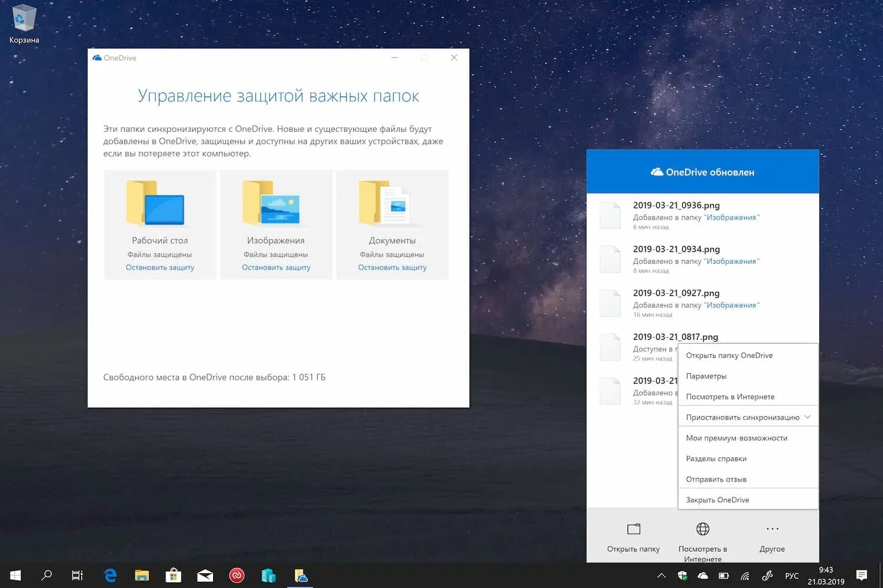Open Изображения link under 2019-03-21_0936.png

point(731,218)
